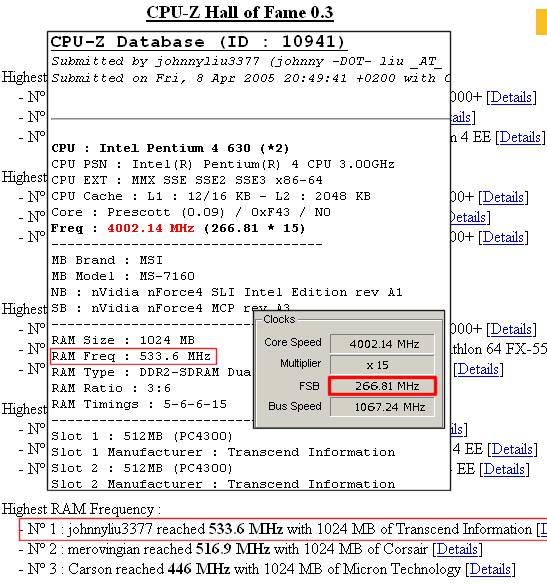Click the Multiplier x 15 field

382,365
